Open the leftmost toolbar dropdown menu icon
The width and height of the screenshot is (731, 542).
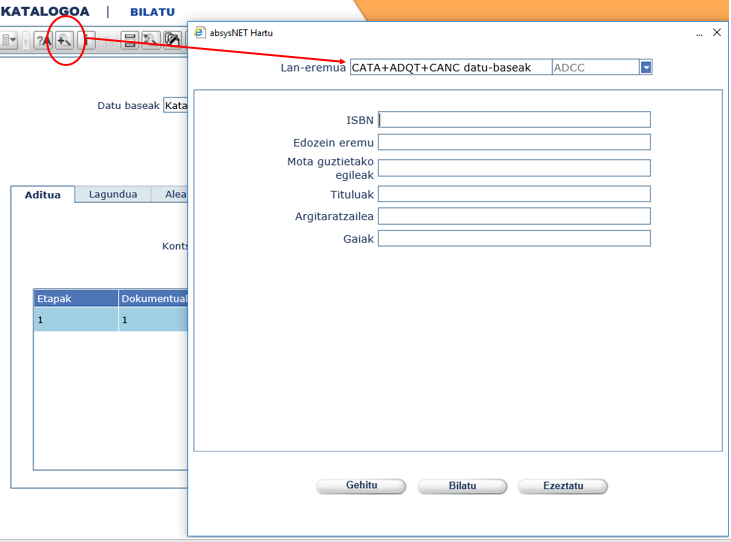click(x=9, y=40)
